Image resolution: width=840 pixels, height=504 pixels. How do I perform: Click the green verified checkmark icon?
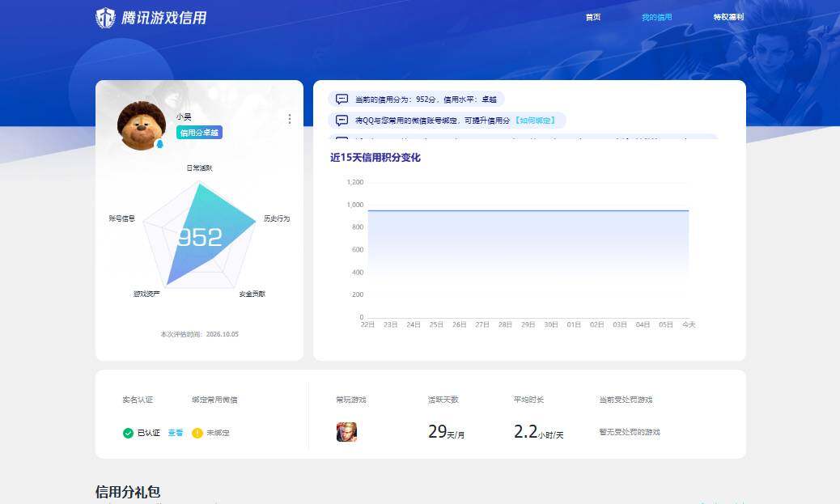pyautogui.click(x=128, y=433)
